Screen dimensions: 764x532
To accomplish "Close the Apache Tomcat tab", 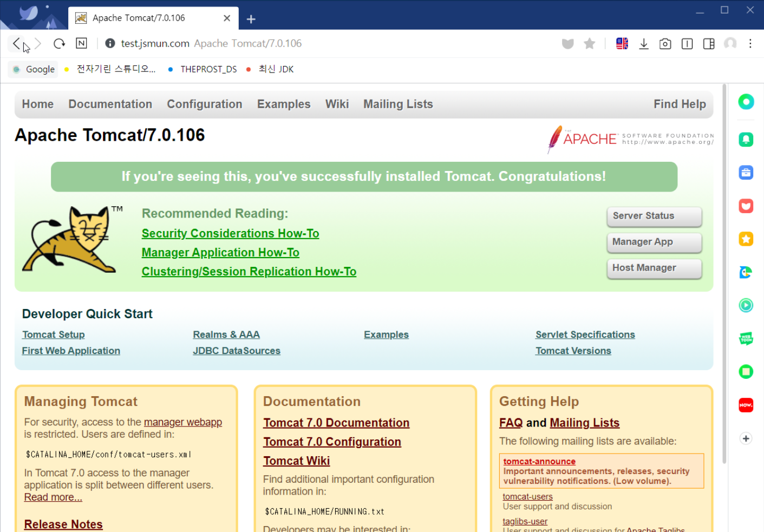I will pos(227,18).
